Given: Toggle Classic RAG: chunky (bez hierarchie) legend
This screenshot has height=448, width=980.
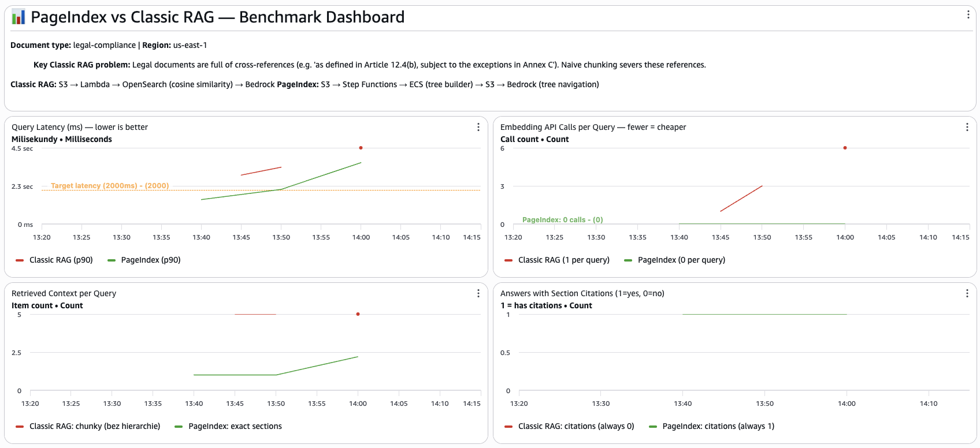Looking at the screenshot, I should (88, 426).
